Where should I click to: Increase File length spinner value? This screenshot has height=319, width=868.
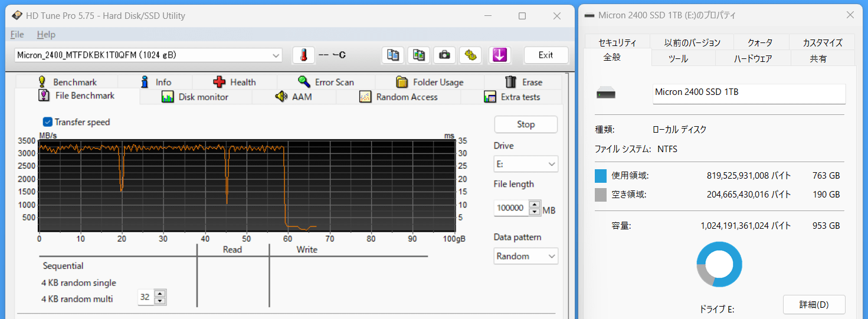(x=535, y=205)
